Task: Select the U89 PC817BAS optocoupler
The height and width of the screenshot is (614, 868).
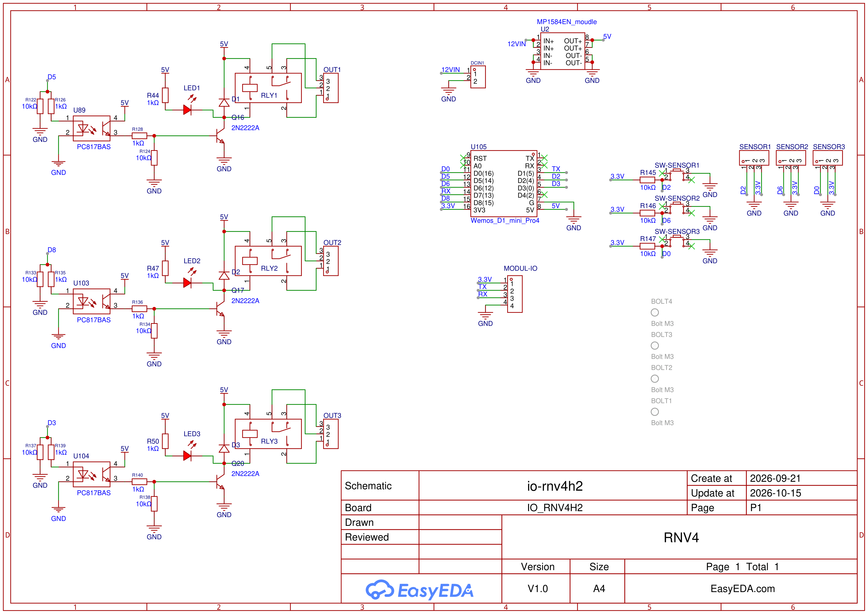Action: (x=92, y=128)
